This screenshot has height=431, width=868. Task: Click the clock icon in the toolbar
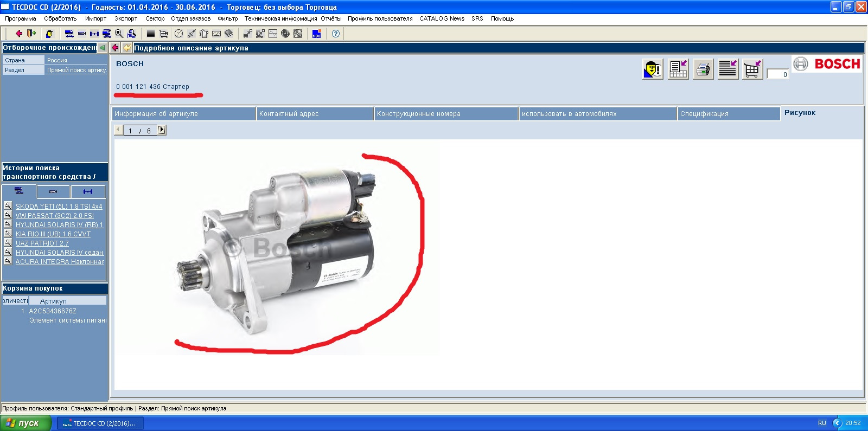pos(179,34)
